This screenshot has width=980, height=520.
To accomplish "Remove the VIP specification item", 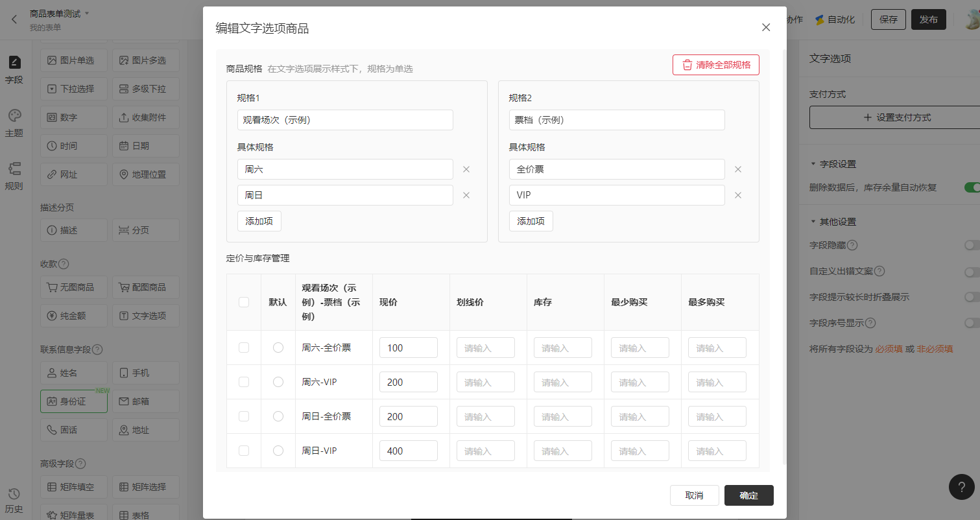I will point(737,195).
